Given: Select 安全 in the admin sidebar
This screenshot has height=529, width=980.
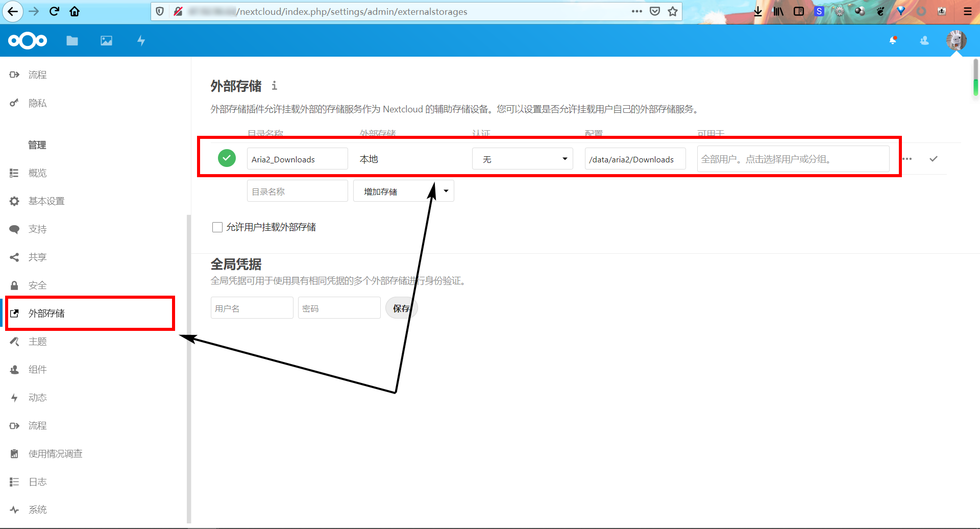Looking at the screenshot, I should pos(37,285).
